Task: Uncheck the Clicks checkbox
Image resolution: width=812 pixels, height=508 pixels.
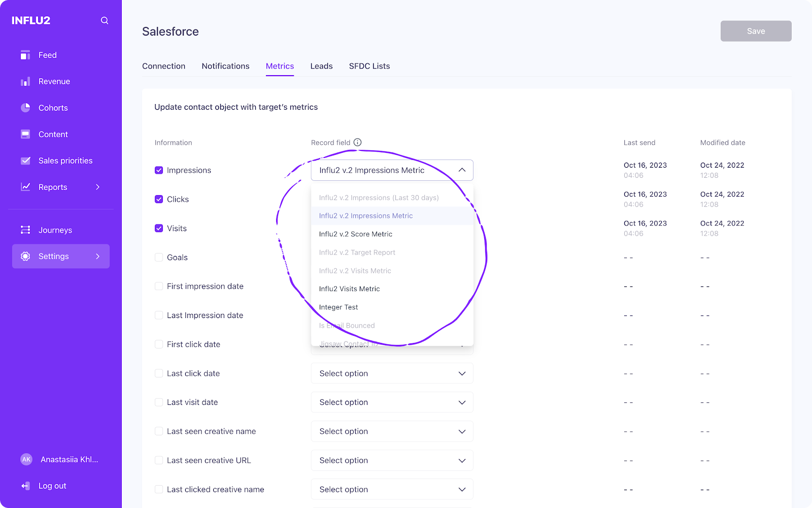Action: point(159,199)
